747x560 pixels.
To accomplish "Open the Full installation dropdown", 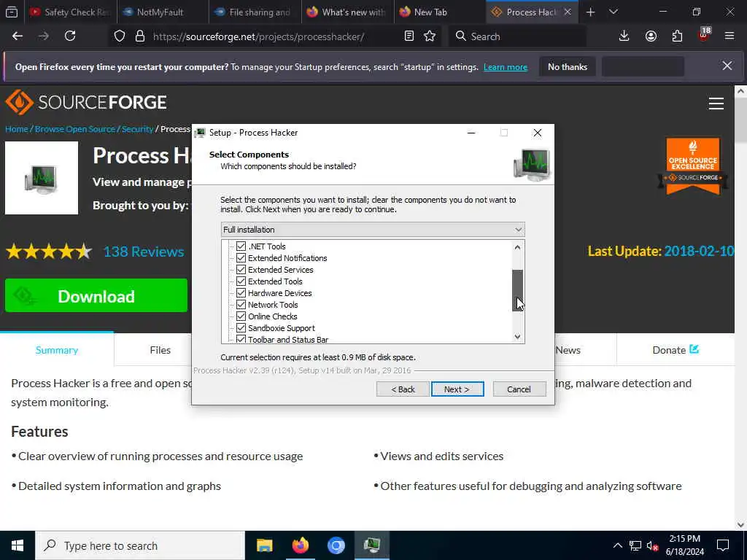I will (x=373, y=230).
